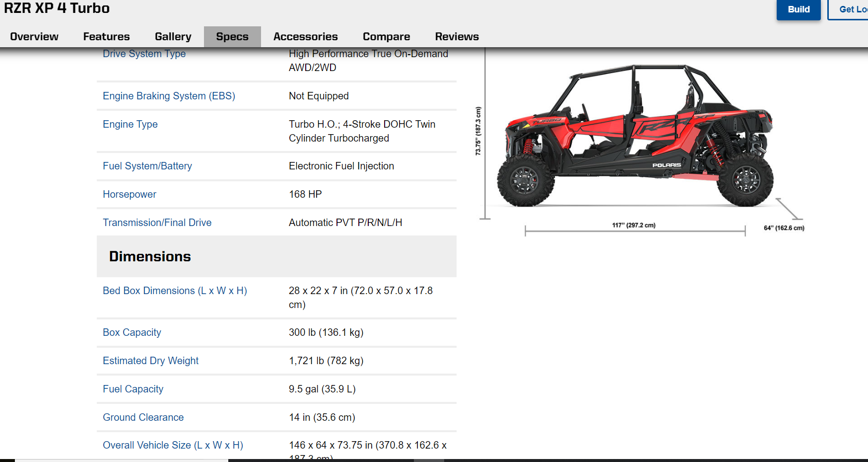Click the red RZR vehicle side image

click(635, 136)
